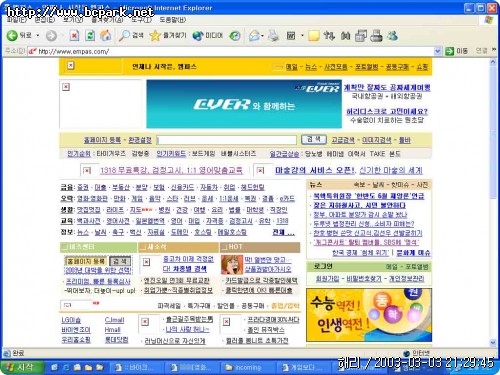The height and width of the screenshot is (375, 500).
Task: Open the 파일(F) menu
Action: 16,20
